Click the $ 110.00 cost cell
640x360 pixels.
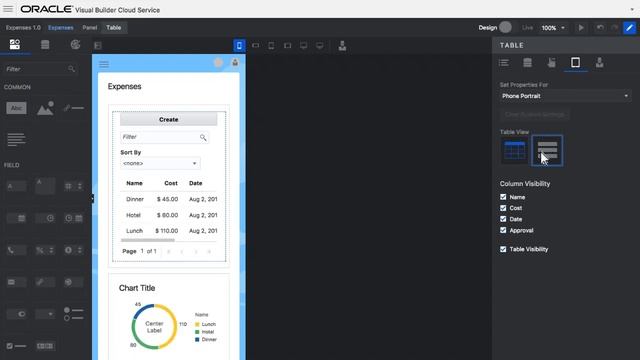click(167, 231)
